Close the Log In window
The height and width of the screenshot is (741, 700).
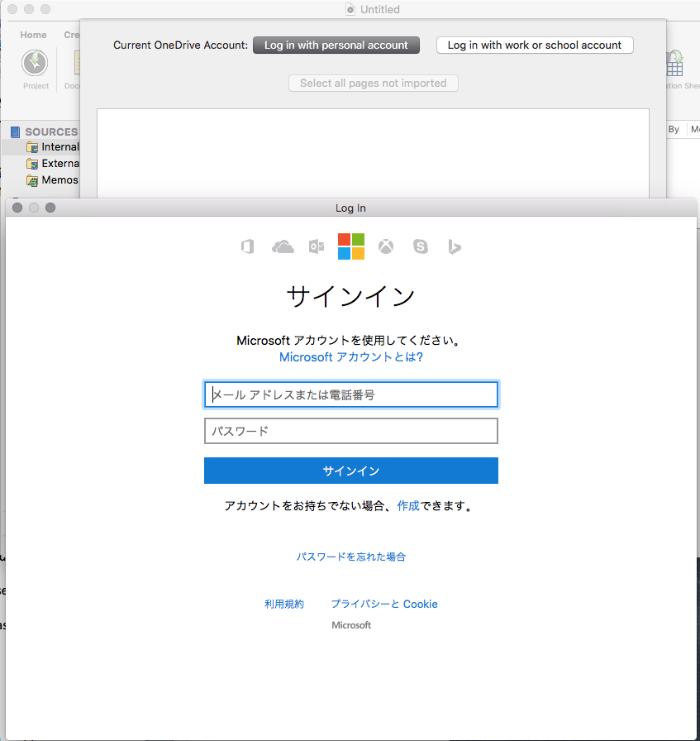17,208
